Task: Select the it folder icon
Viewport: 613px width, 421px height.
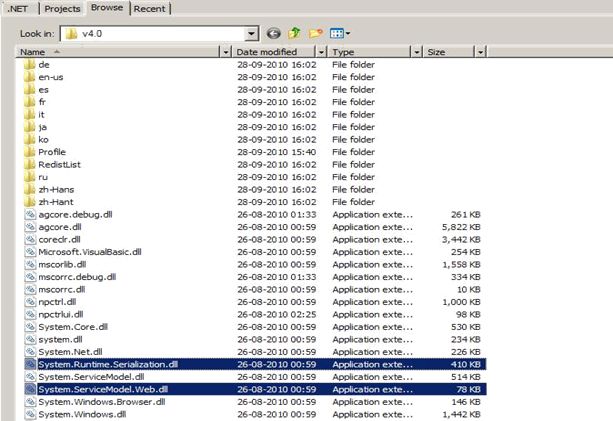Action: (30, 115)
